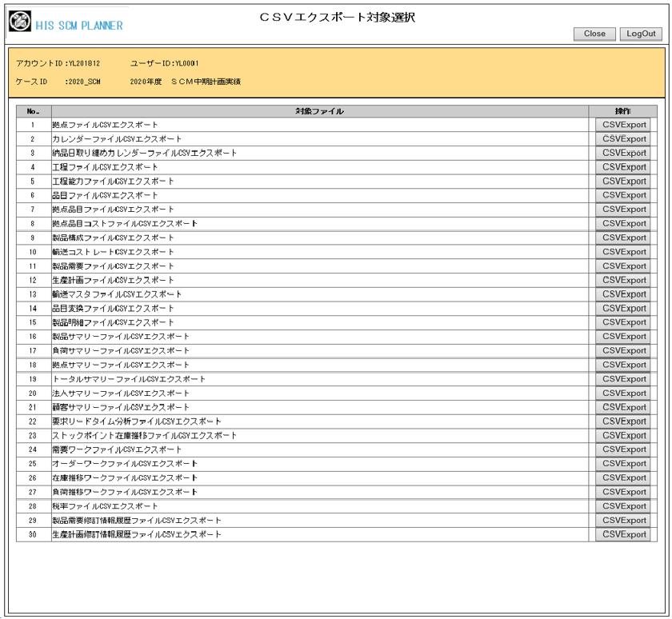The image size is (672, 619).
Task: Click CSVExport for 顧客サマリーファイル
Action: click(x=622, y=407)
